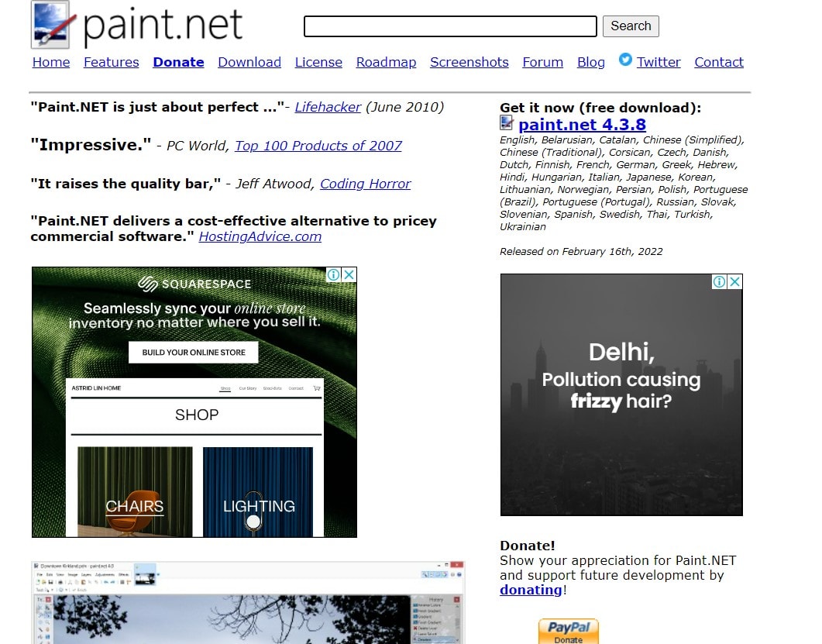
Task: Click the Search button
Action: point(631,26)
